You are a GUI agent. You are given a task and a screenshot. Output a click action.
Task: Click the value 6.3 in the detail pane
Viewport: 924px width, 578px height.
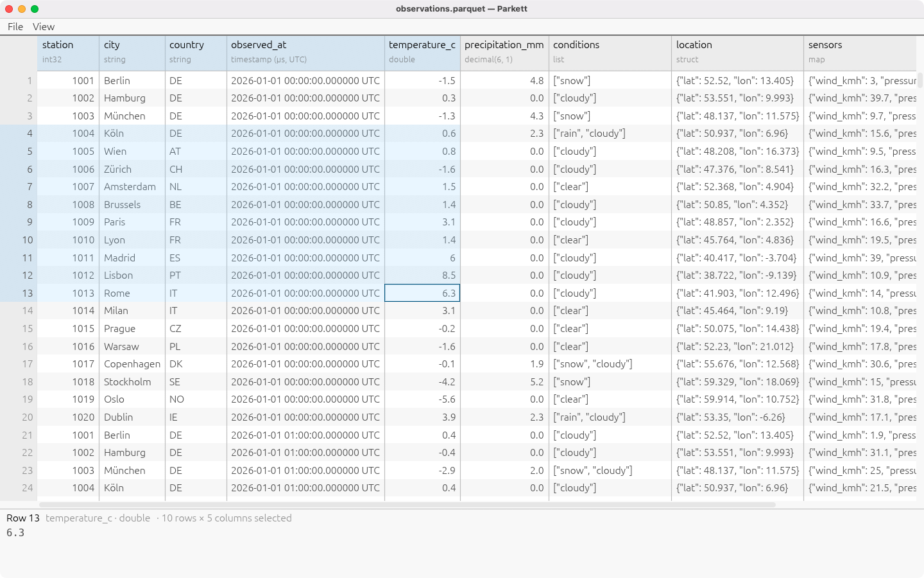pos(15,533)
